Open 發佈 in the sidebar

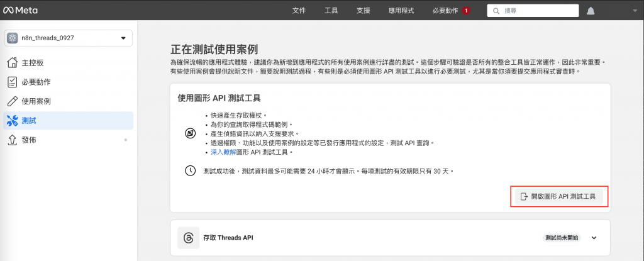(x=68, y=140)
